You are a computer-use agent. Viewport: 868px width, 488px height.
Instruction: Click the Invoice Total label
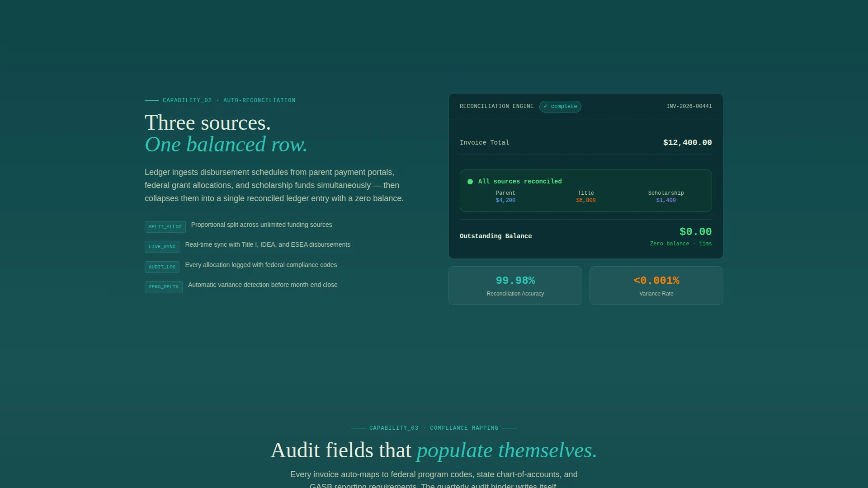(x=484, y=143)
